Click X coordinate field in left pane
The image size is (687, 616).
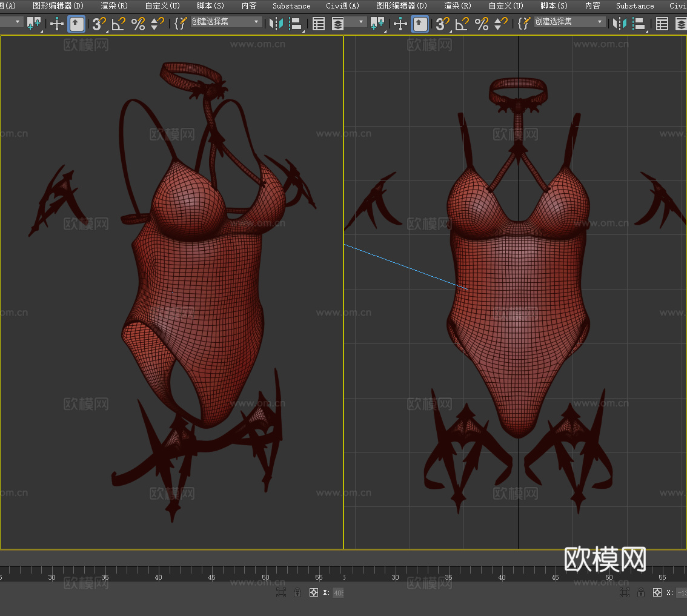[x=338, y=593]
